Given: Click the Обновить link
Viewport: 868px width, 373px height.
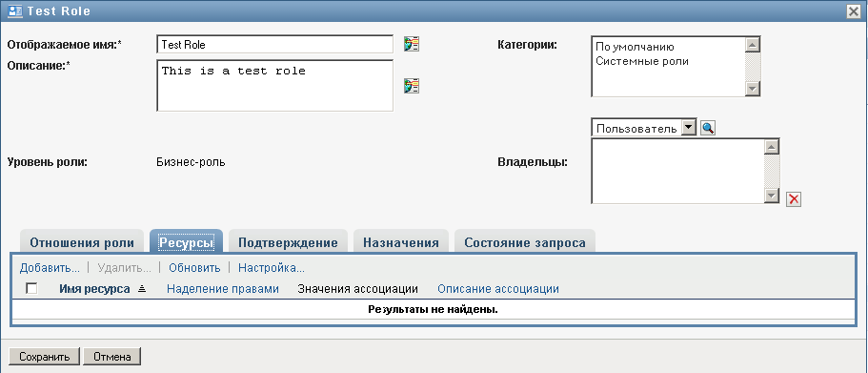Looking at the screenshot, I should (195, 268).
